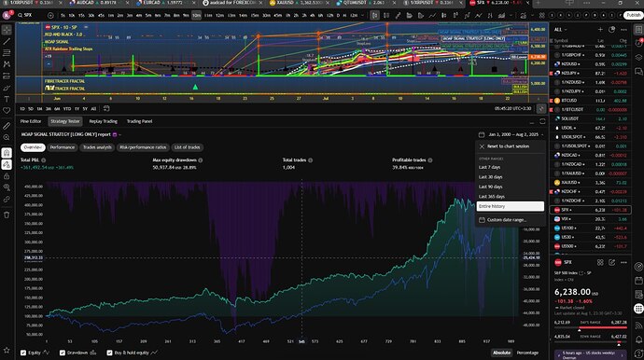Select the YTD date range
Screen dimensions: 644x360
(x=67, y=109)
